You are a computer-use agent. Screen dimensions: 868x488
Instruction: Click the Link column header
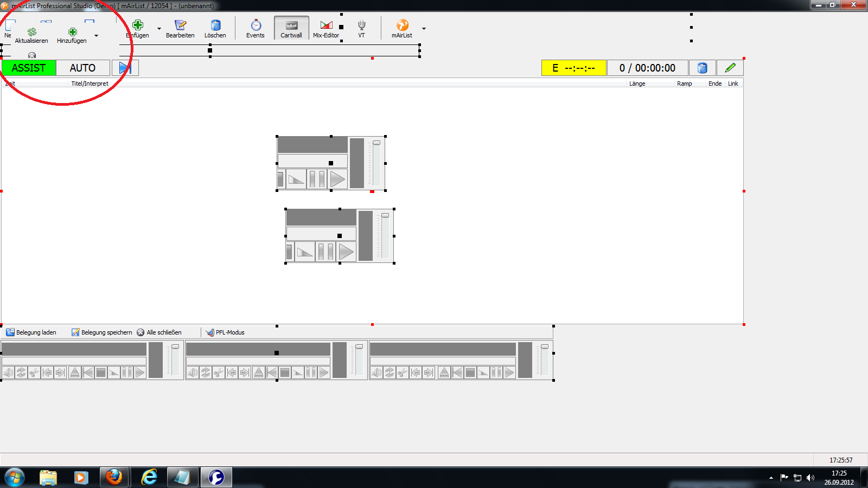pyautogui.click(x=733, y=84)
